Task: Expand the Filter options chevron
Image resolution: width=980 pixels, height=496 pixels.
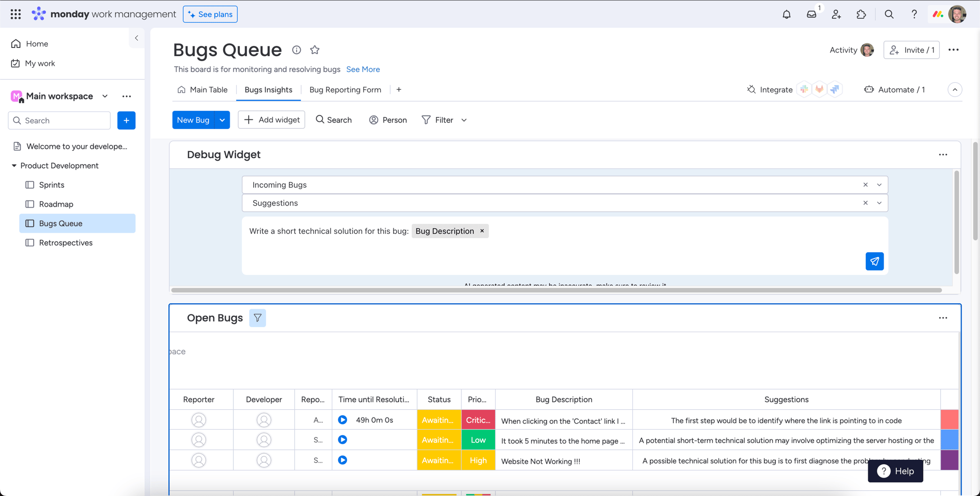Action: pos(464,120)
